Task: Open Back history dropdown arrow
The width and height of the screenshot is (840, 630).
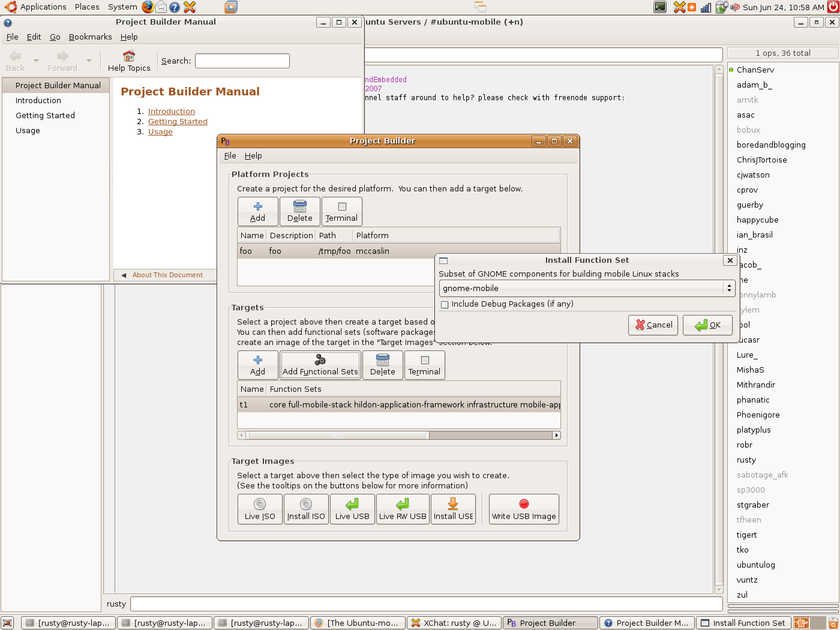Action: (x=36, y=61)
